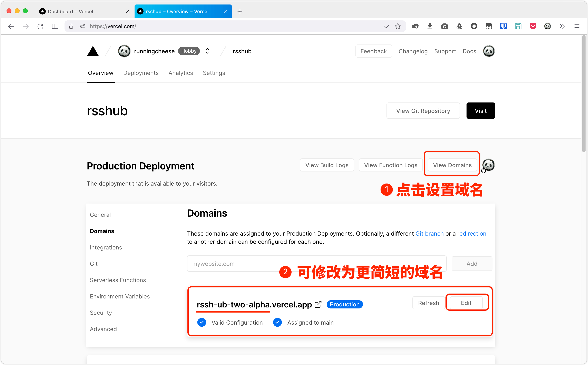The height and width of the screenshot is (365, 588).
Task: Open the Environment Variables settings item
Action: coord(120,296)
